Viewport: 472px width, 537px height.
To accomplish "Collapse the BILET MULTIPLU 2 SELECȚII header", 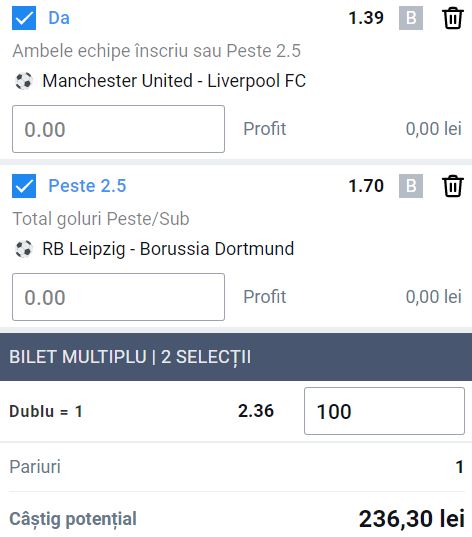I will click(236, 357).
